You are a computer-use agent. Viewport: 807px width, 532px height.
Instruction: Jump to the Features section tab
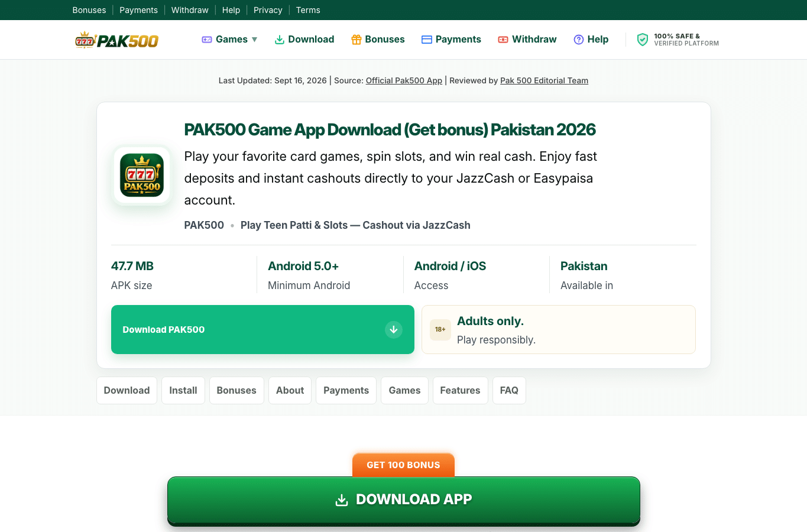point(460,390)
